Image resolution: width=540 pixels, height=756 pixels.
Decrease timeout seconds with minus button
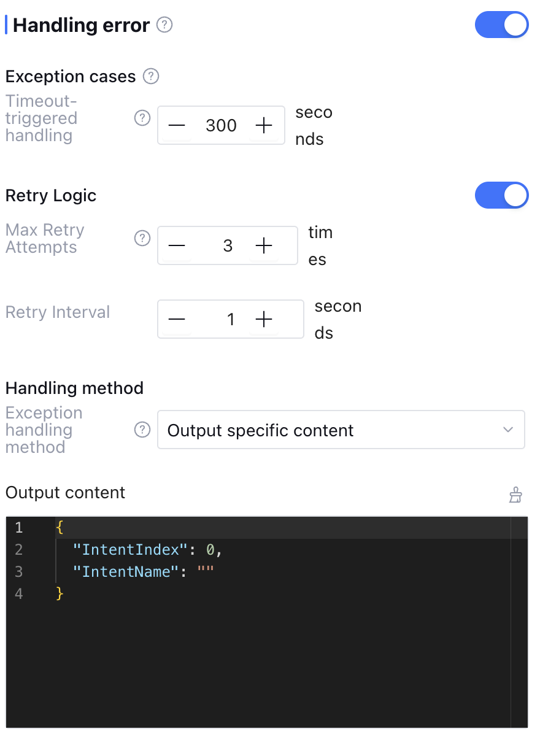pyautogui.click(x=177, y=125)
